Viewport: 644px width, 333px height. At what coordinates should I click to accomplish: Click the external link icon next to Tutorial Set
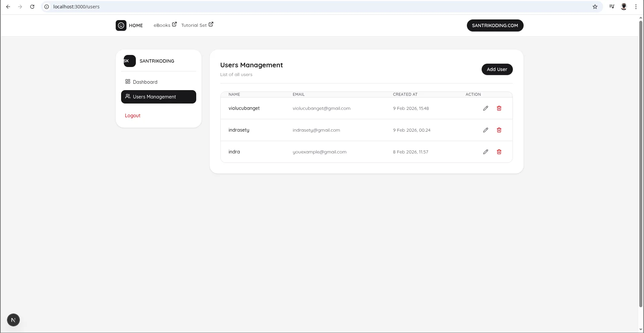point(211,24)
